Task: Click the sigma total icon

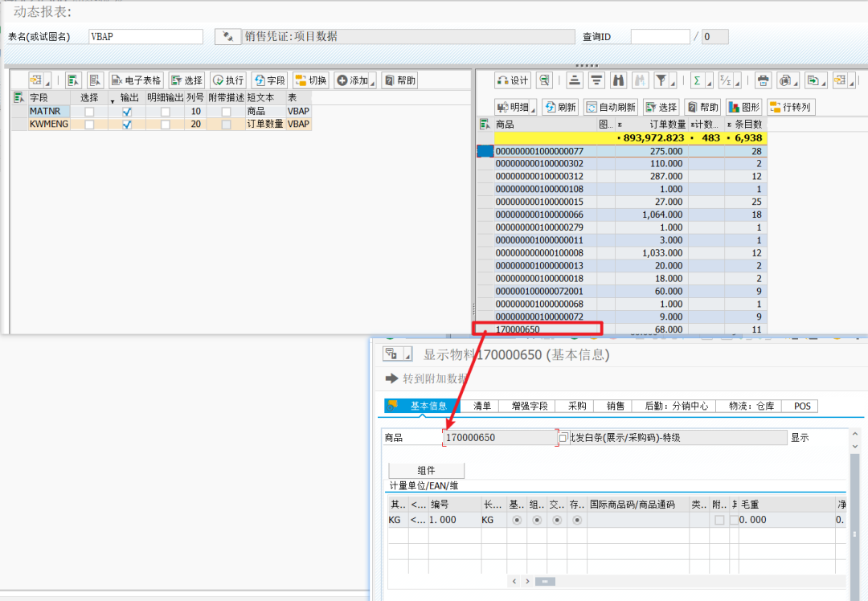Action: [698, 81]
